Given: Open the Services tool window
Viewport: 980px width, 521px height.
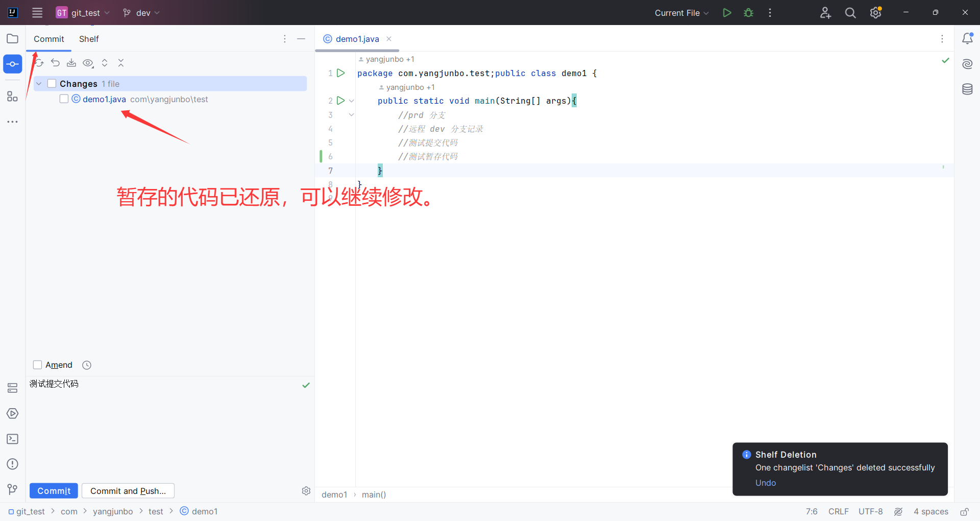Looking at the screenshot, I should pos(12,413).
